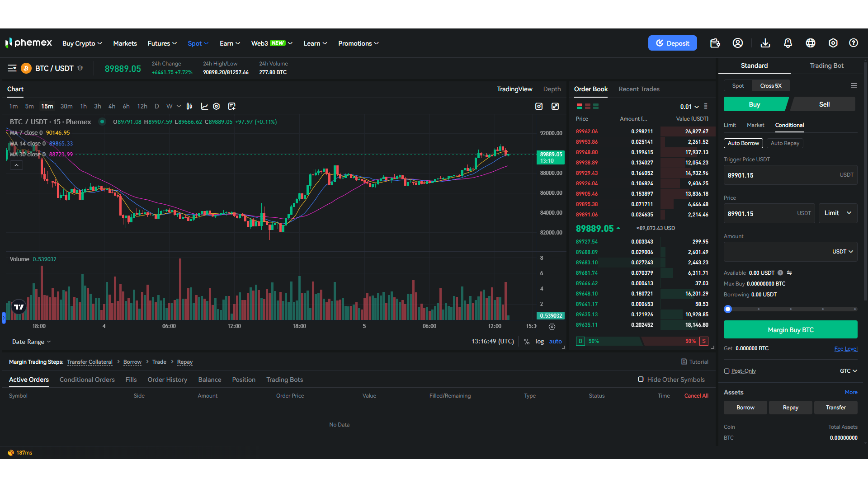Viewport: 868px width, 488px height.
Task: Open the help question mark icon
Action: click(x=854, y=43)
